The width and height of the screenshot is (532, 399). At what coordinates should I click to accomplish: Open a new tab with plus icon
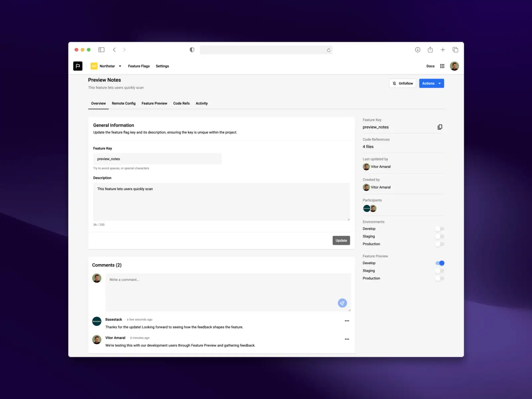click(443, 50)
